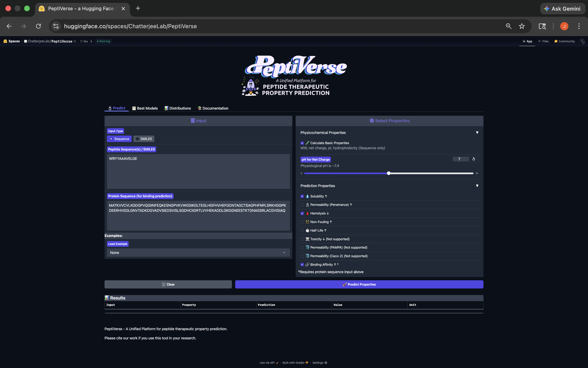Click Ask Gemini button
The width and height of the screenshot is (588, 368).
pos(562,9)
